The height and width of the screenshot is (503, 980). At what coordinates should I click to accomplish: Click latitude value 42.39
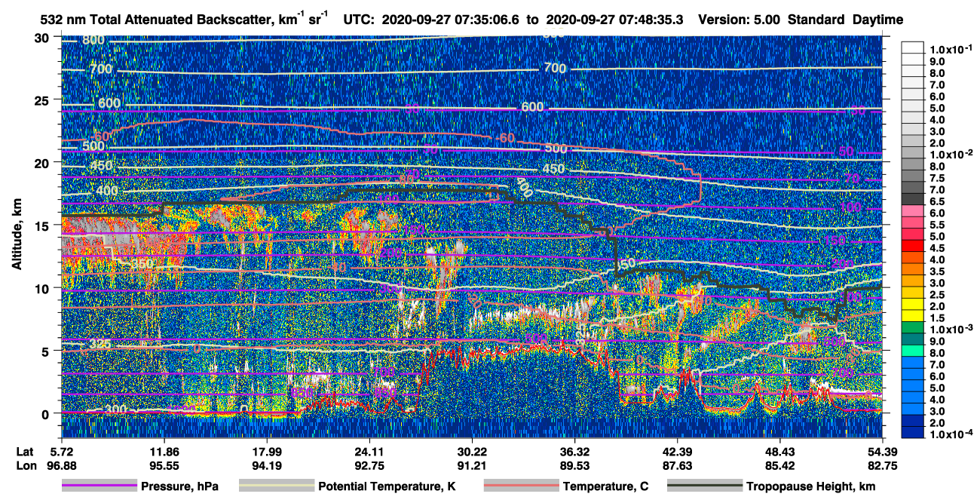(x=677, y=451)
